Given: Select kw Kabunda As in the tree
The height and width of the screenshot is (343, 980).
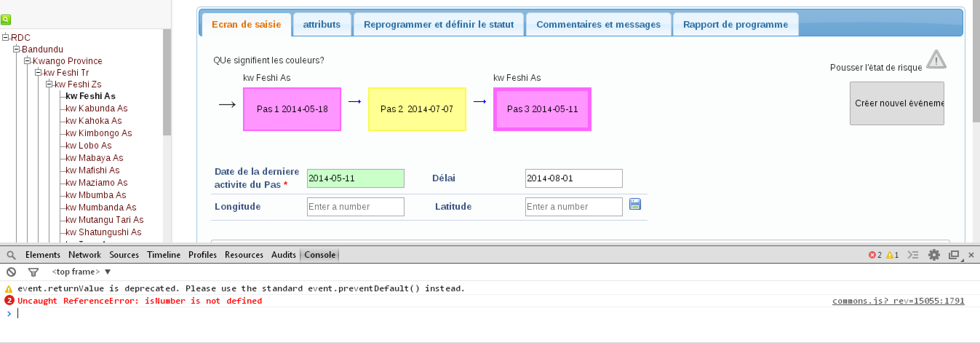Looking at the screenshot, I should point(97,109).
